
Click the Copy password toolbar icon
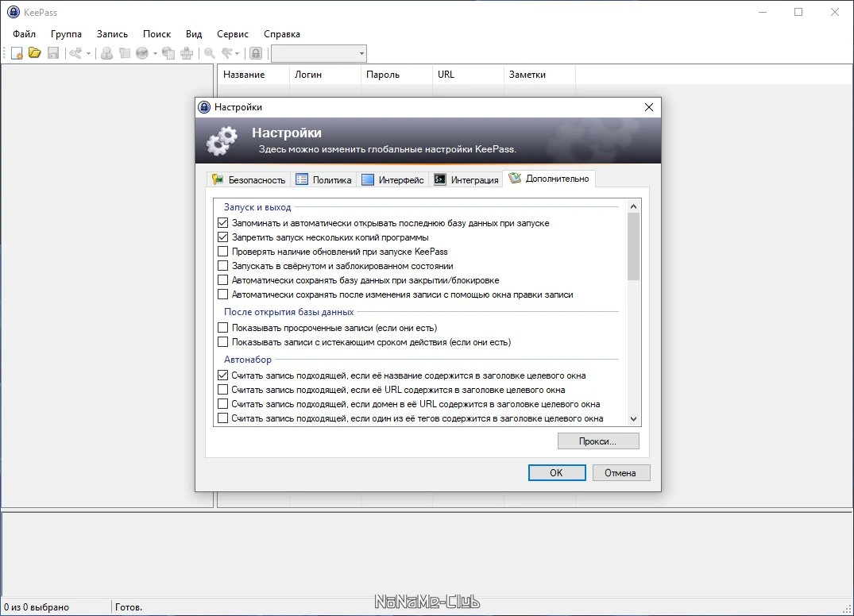point(125,52)
